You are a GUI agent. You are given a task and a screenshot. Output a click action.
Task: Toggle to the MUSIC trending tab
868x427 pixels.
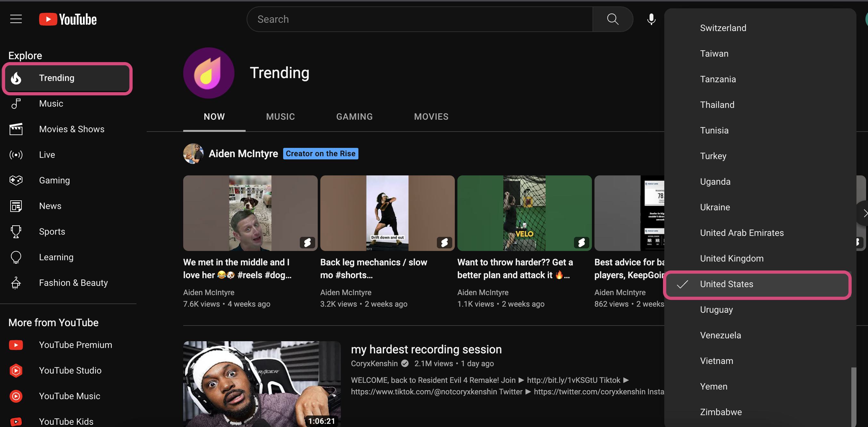tap(281, 117)
